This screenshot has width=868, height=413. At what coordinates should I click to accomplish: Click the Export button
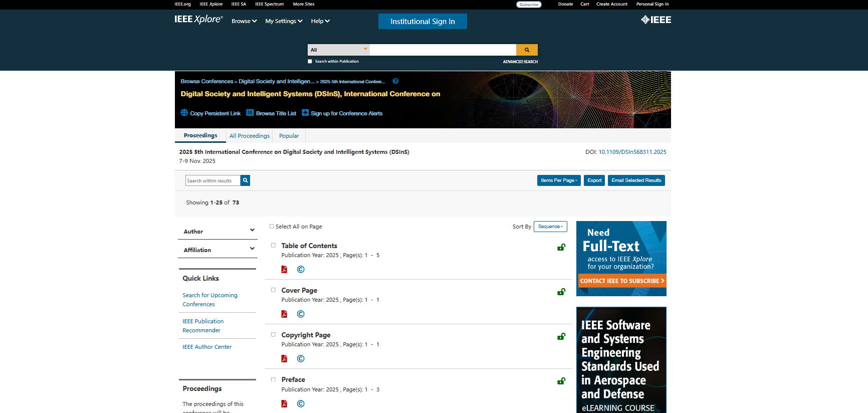594,180
